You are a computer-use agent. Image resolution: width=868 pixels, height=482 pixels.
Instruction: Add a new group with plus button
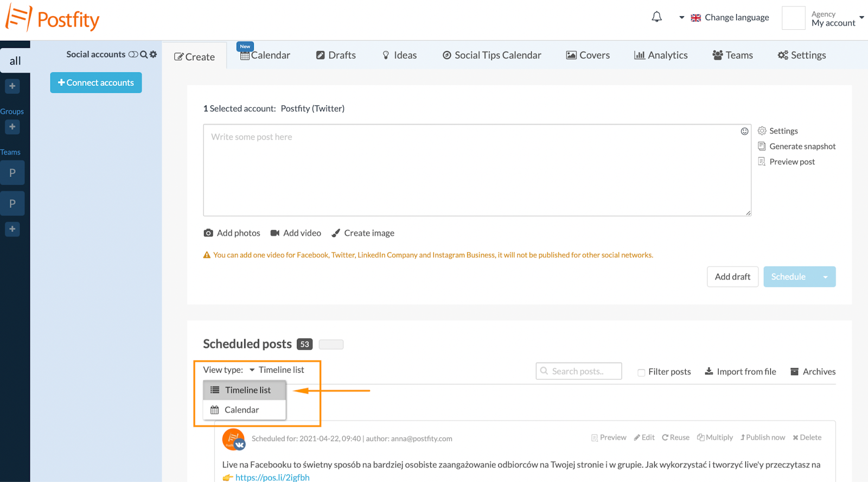click(12, 126)
